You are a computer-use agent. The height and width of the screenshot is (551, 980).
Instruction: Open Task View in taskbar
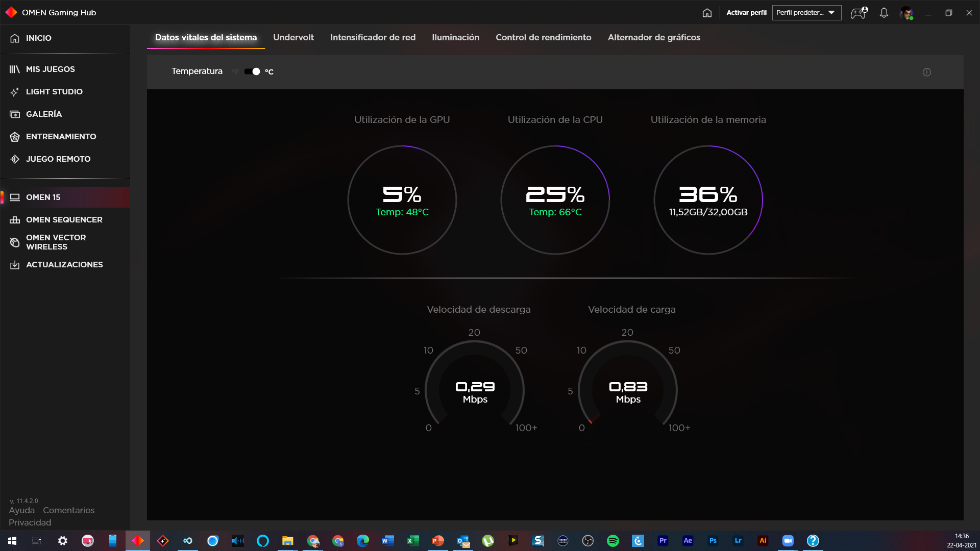tap(37, 541)
